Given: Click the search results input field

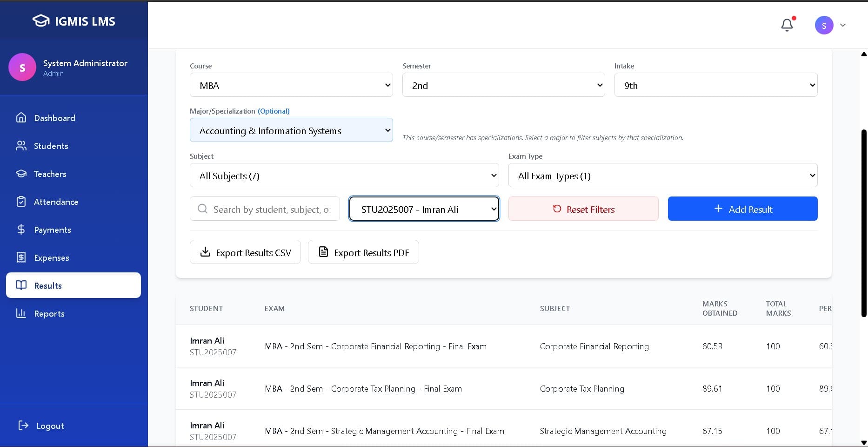Looking at the screenshot, I should click(x=265, y=209).
